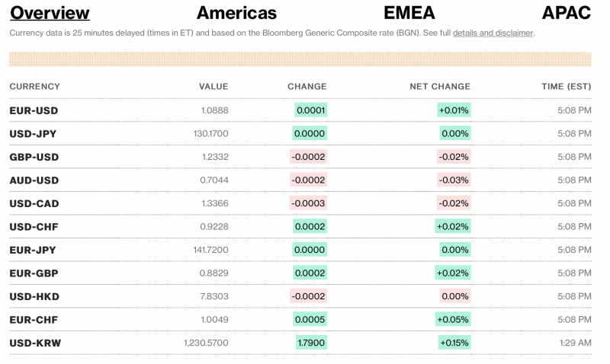Select the EUR-JPY currency pair

click(33, 250)
